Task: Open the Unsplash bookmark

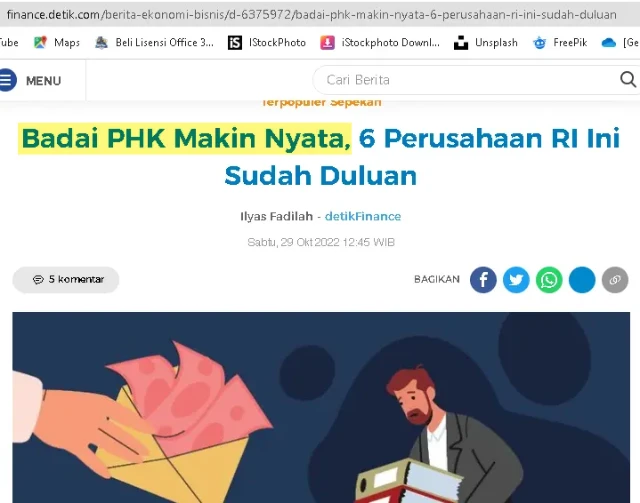Action: click(x=486, y=42)
